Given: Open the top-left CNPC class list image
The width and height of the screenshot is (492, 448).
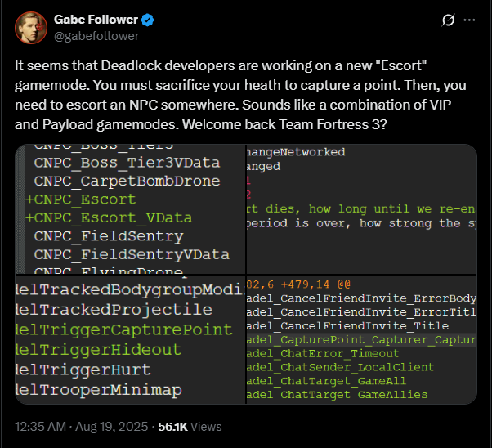Looking at the screenshot, I should [x=129, y=208].
